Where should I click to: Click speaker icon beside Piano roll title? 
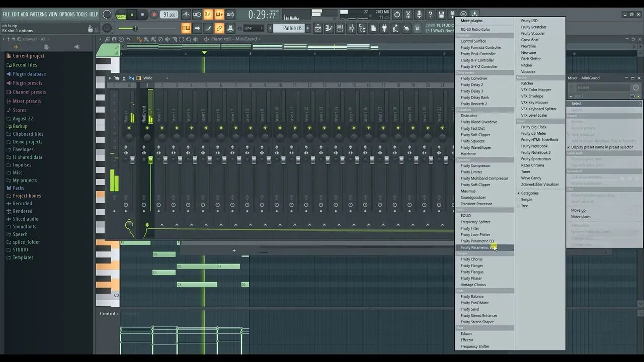click(207, 39)
